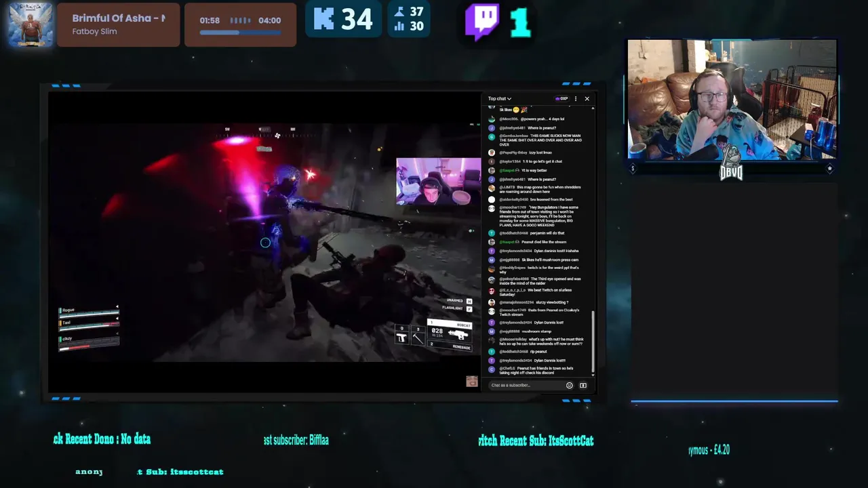The width and height of the screenshot is (868, 488).
Task: Click the mjg88888 mushroom stamp message
Action: (x=526, y=331)
